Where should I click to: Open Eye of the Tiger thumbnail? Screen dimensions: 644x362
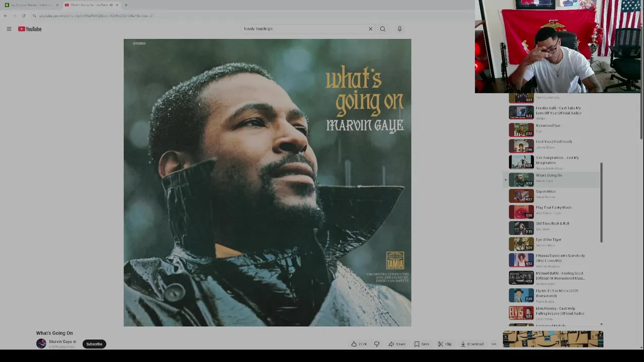point(521,243)
